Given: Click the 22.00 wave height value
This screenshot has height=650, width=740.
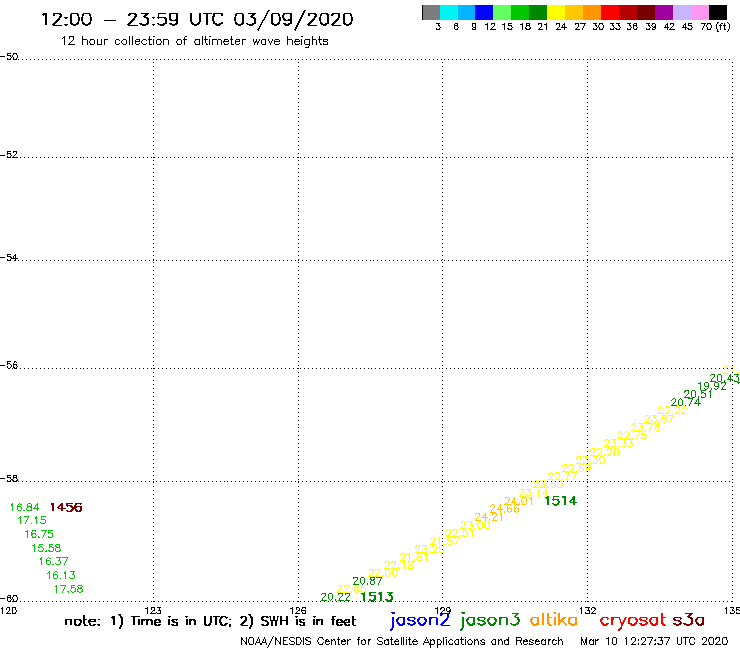Looking at the screenshot, I should tap(383, 573).
